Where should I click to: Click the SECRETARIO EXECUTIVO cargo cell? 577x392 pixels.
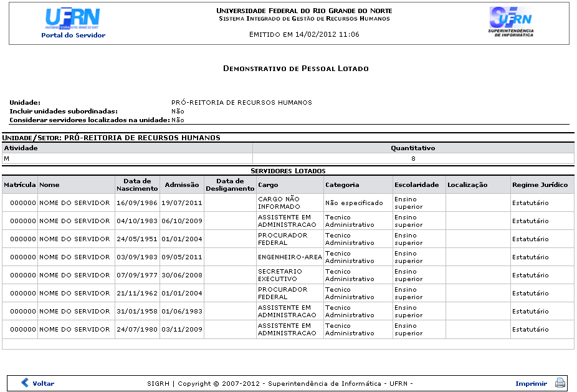(x=280, y=275)
